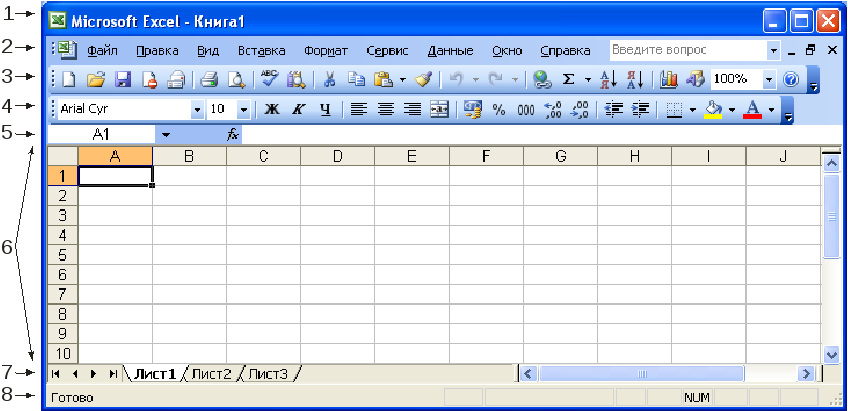Increase cell indent
This screenshot has width=848, height=411.
640,109
